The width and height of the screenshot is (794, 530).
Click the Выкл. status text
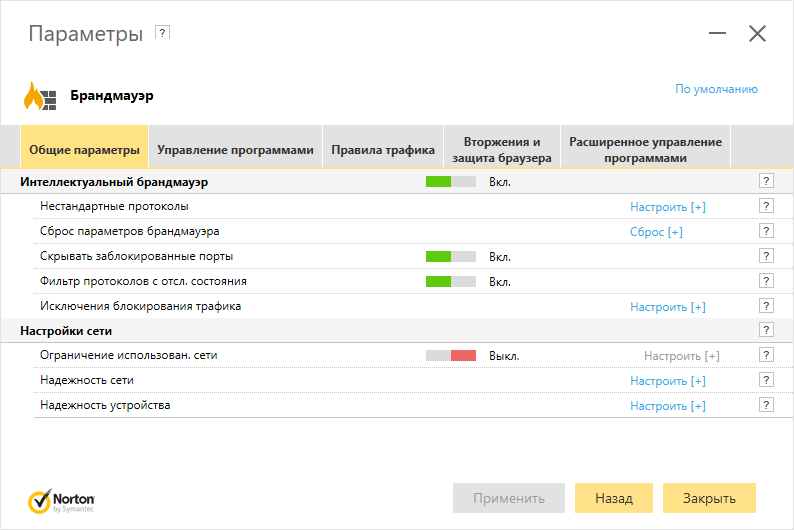coord(504,356)
